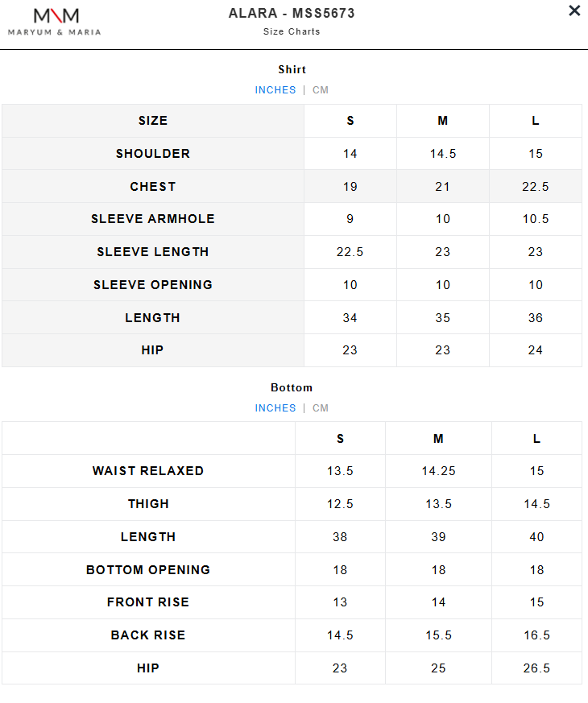Select INCHES for the Shirt chart
Viewport: 588px width, 703px height.
(275, 90)
